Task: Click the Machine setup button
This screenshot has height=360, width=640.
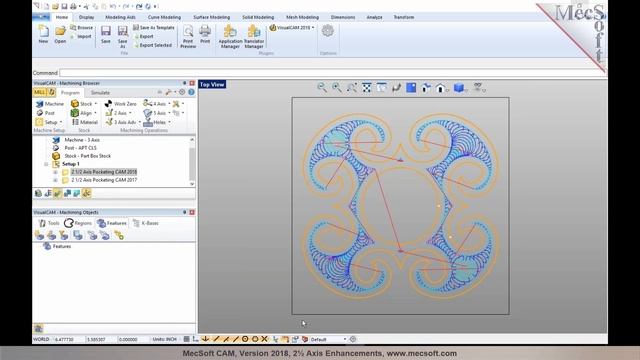Action: [x=50, y=104]
